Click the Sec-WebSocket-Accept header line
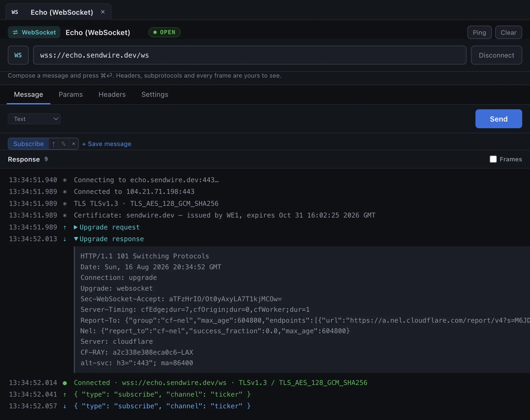The image size is (530, 420). click(181, 299)
